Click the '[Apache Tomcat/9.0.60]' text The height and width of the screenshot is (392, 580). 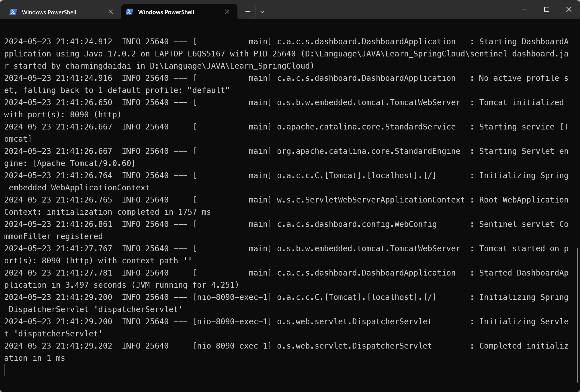84,163
